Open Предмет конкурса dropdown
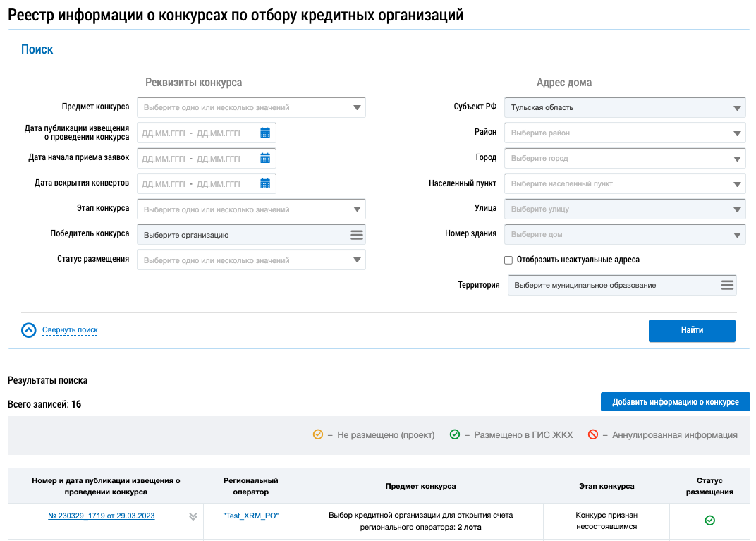 pyautogui.click(x=251, y=108)
